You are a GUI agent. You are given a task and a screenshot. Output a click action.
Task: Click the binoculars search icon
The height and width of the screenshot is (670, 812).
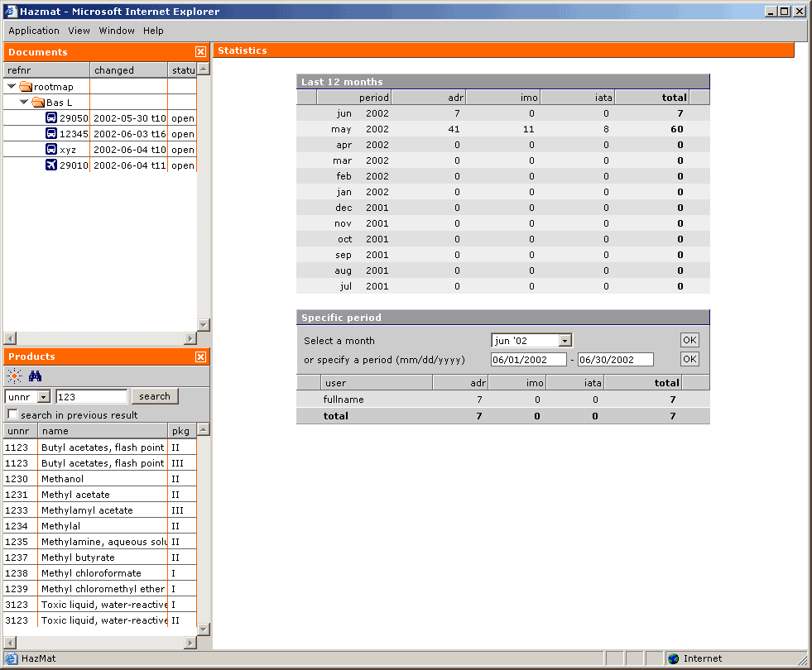click(35, 376)
